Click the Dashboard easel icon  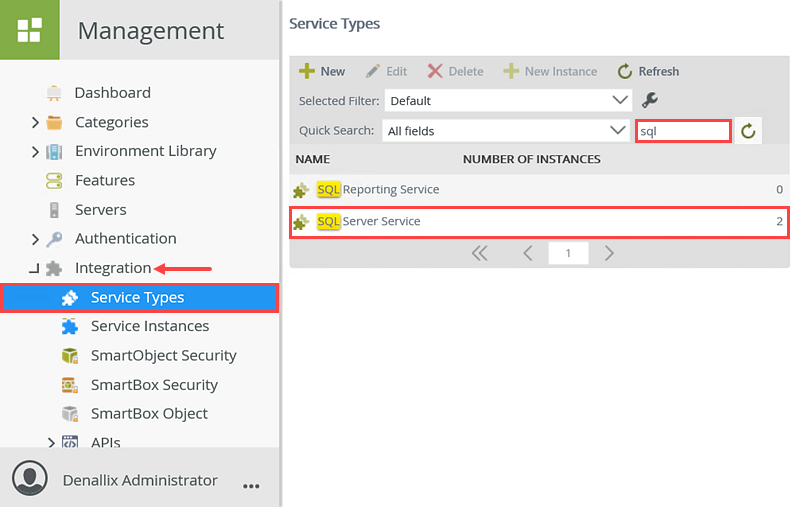54,93
